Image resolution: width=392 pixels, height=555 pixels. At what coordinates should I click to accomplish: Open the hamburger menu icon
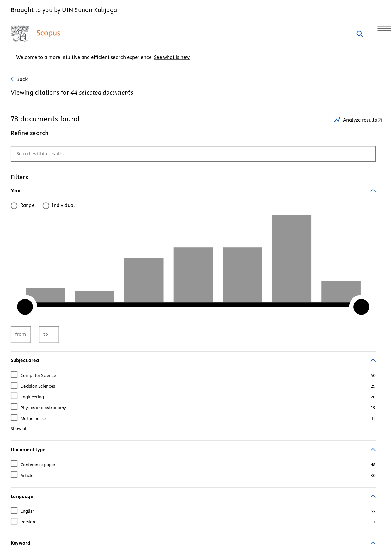pyautogui.click(x=384, y=28)
